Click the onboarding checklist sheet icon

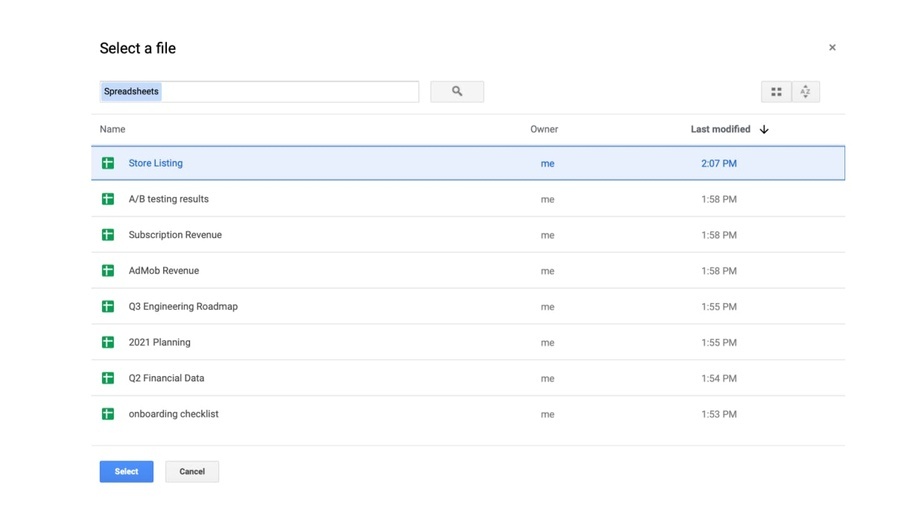click(x=108, y=414)
